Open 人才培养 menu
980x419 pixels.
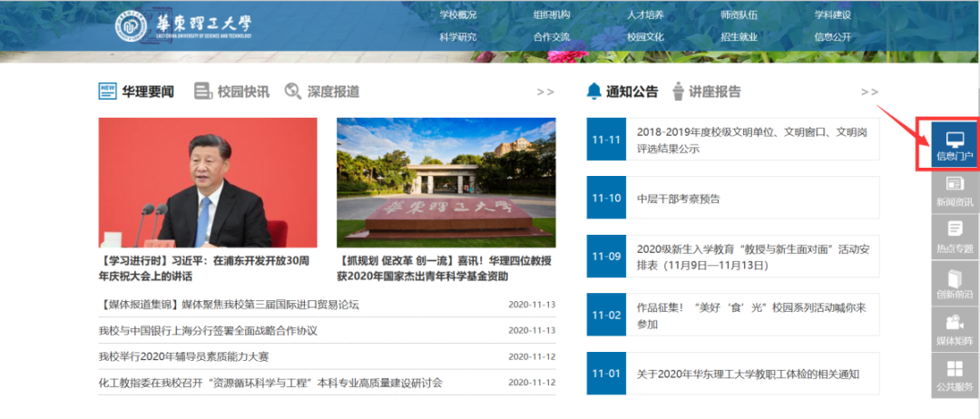tap(645, 15)
